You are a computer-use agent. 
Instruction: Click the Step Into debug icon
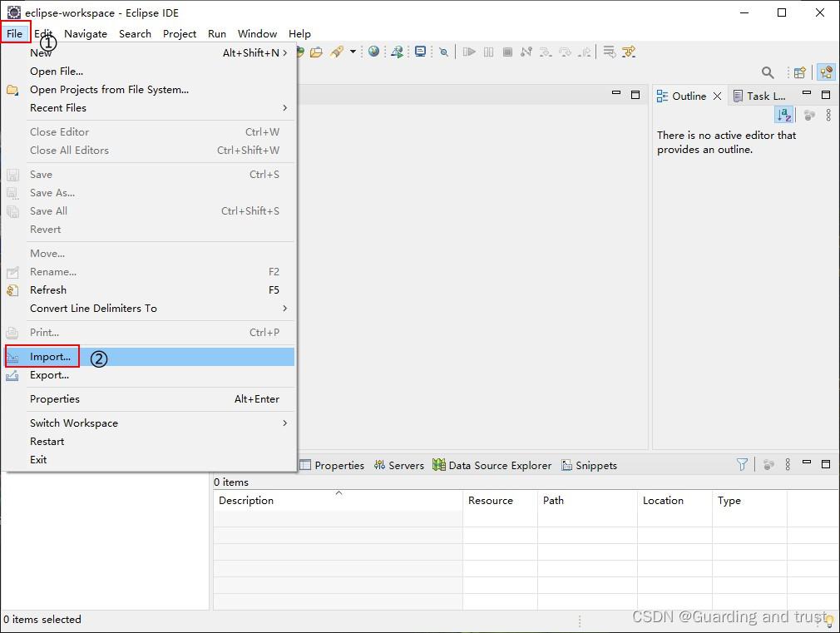pos(546,52)
